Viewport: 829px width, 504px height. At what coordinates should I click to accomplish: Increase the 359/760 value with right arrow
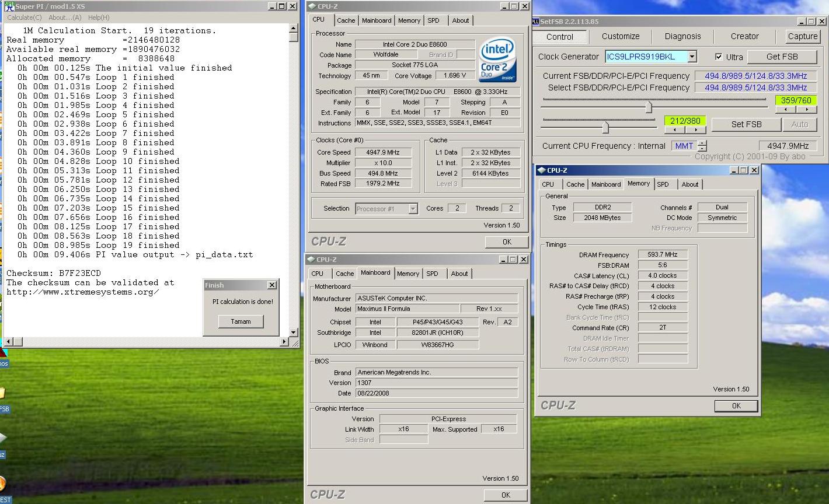[806, 109]
